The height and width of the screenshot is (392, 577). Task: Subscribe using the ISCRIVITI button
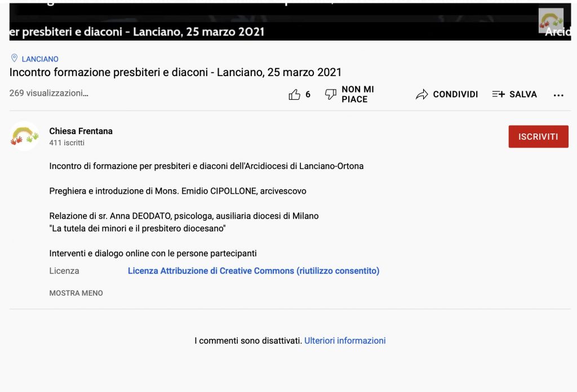pyautogui.click(x=538, y=137)
